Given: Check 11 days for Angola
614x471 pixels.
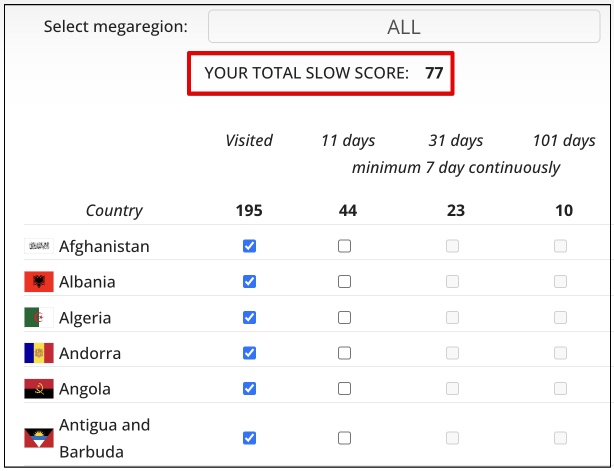Looking at the screenshot, I should pyautogui.click(x=345, y=389).
